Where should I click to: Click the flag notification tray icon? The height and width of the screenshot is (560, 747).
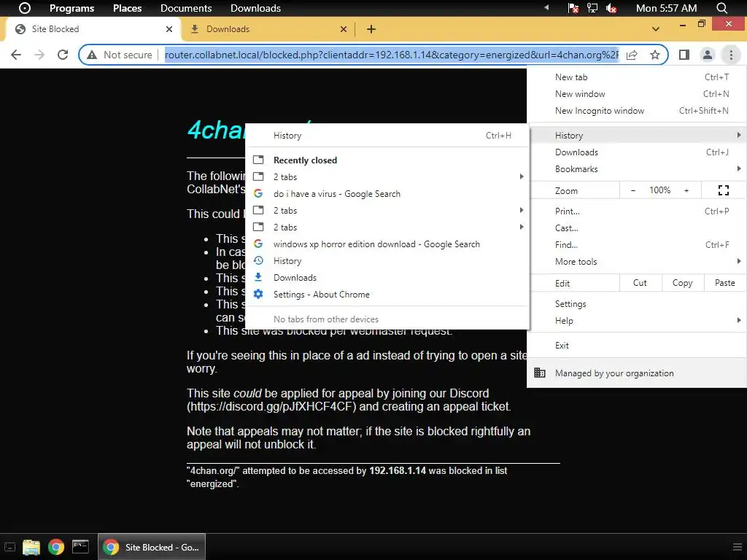(573, 8)
